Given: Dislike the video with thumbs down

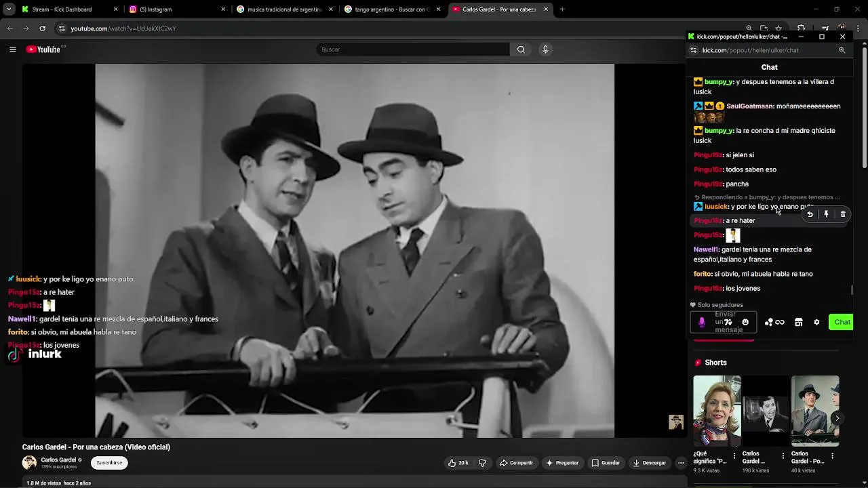Looking at the screenshot, I should [x=482, y=463].
